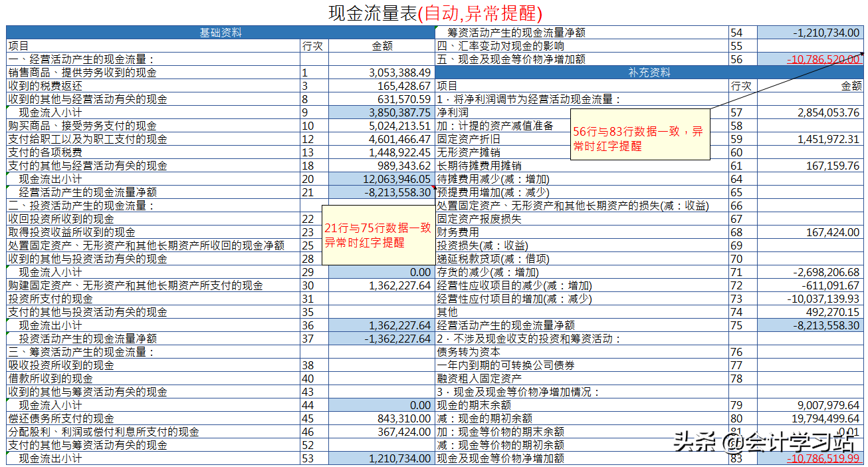This screenshot has height=467, width=868.
Task: Select the red value -10,786,520.00 on row 56
Action: click(x=812, y=59)
